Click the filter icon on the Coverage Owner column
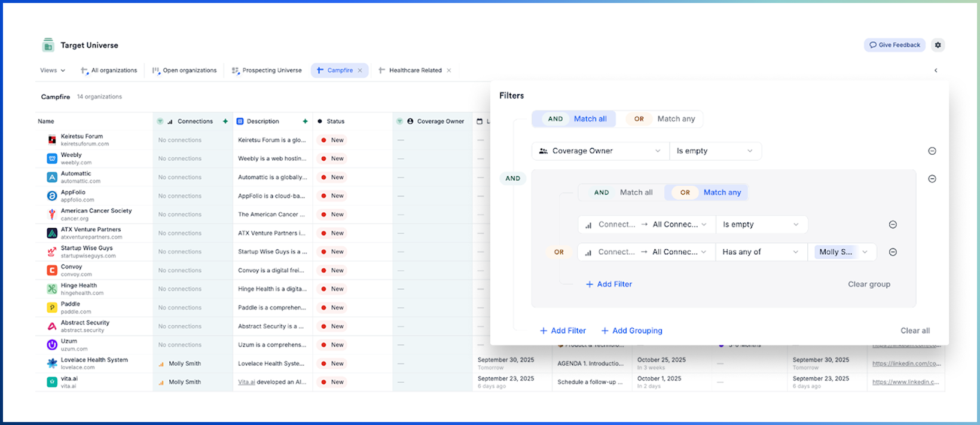 [399, 121]
